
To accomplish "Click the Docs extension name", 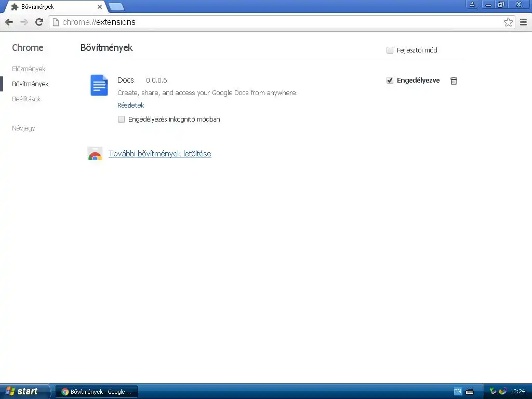I will click(x=126, y=80).
